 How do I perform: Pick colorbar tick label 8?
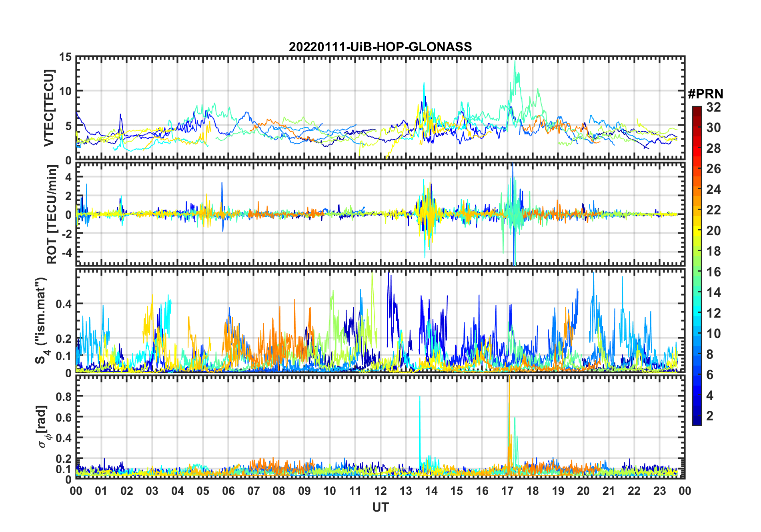(x=710, y=354)
